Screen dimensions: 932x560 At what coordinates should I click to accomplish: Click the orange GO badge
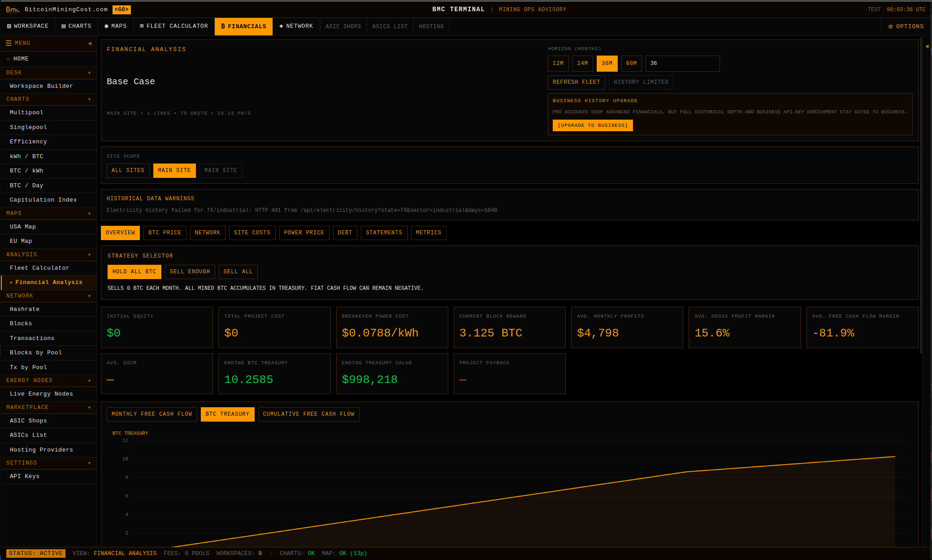pos(121,9)
